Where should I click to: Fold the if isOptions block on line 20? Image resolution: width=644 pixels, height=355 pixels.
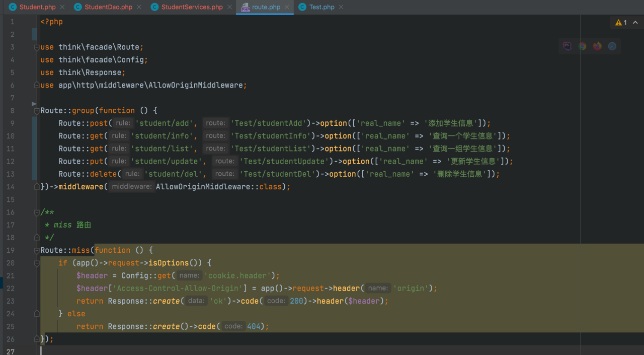point(36,263)
